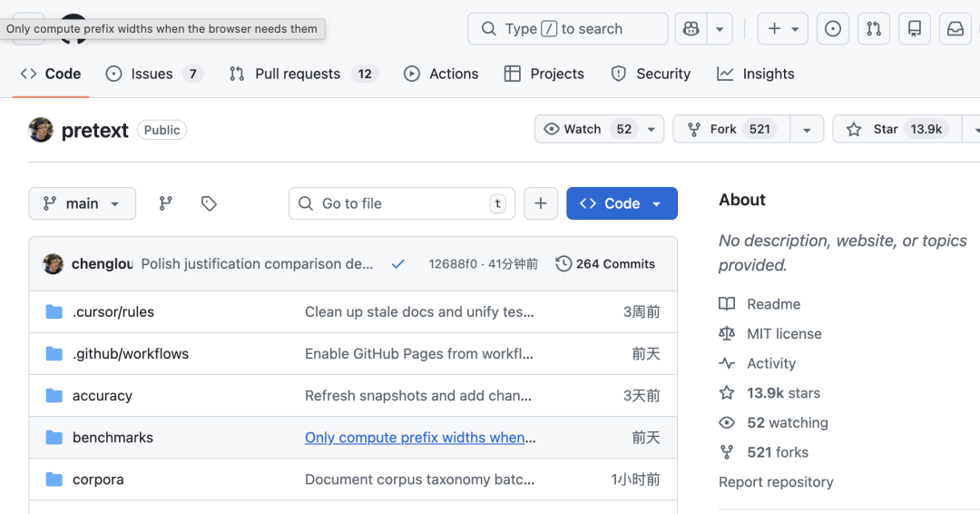
Task: Open commit Refresh snapshots and add
Action: click(x=418, y=395)
